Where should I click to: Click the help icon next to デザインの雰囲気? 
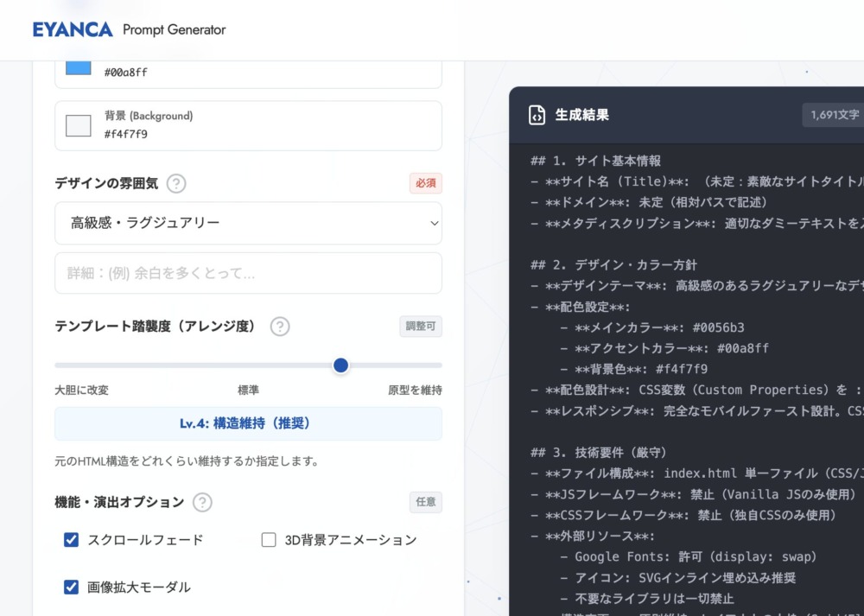(176, 183)
